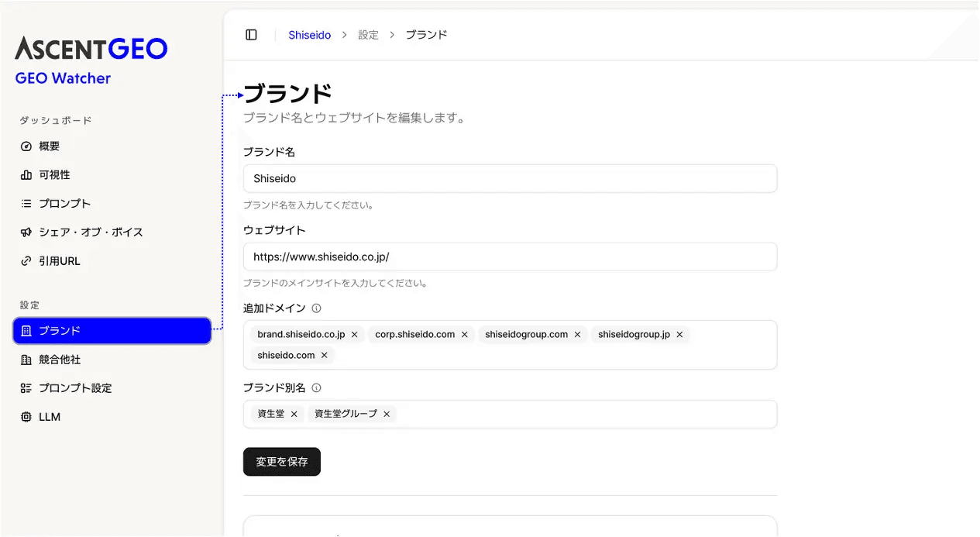Image resolution: width=980 pixels, height=537 pixels.
Task: Click inside 追加ドメイン tag field
Action: pos(510,345)
